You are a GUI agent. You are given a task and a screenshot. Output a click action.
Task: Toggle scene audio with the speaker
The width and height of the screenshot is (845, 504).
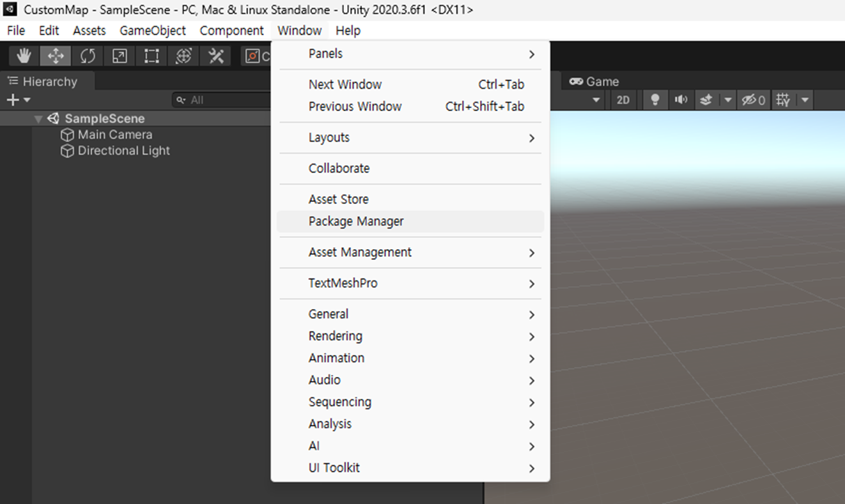click(x=681, y=100)
